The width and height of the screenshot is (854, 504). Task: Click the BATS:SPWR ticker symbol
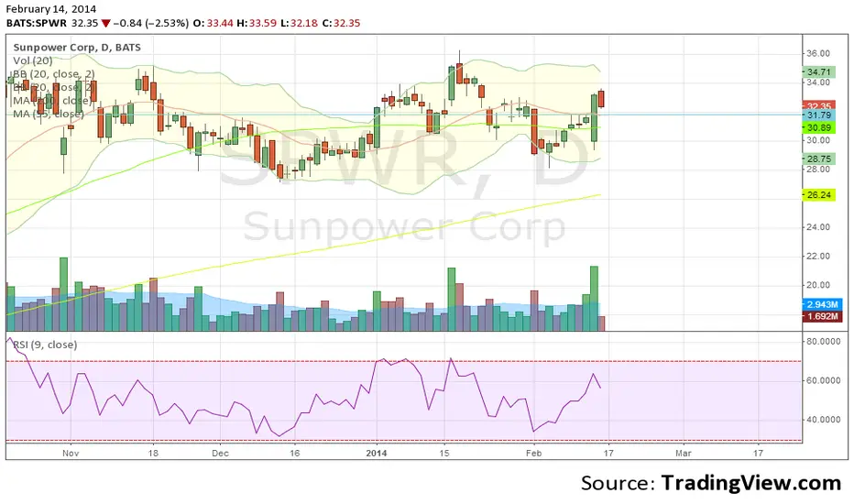tap(37, 24)
